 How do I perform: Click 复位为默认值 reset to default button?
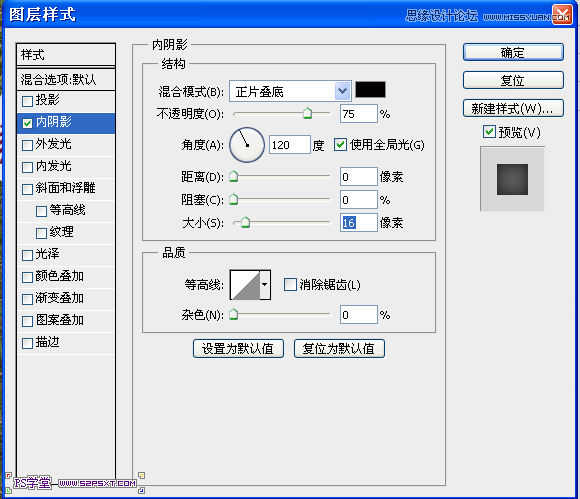point(339,348)
